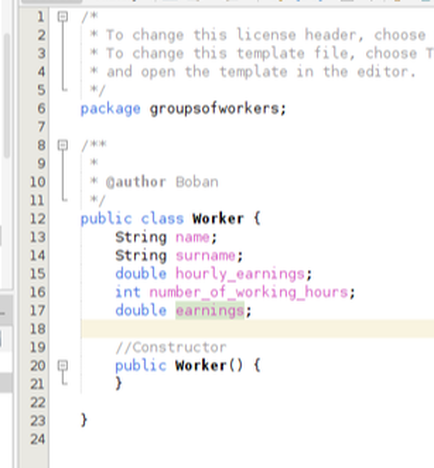Click the 'public class' keywords on line 12
The width and height of the screenshot is (434, 468).
coord(132,219)
